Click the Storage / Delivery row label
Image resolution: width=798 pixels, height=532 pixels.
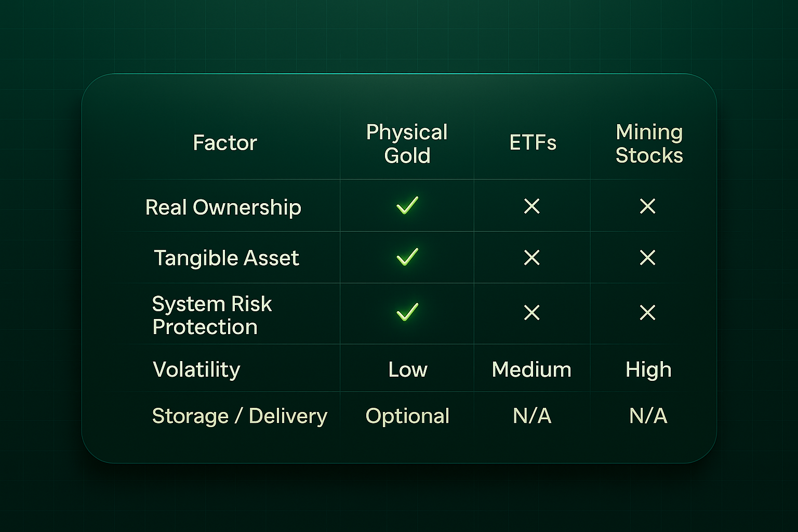point(240,416)
